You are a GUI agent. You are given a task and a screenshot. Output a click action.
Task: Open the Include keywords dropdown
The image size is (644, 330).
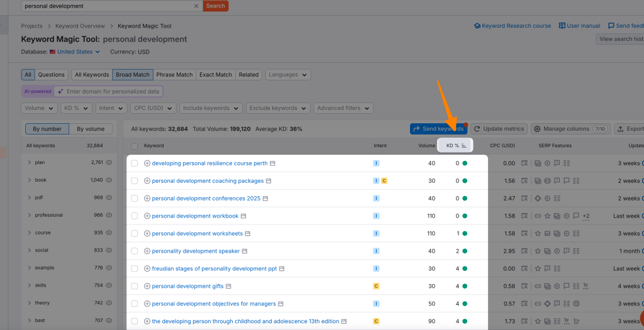pos(211,108)
